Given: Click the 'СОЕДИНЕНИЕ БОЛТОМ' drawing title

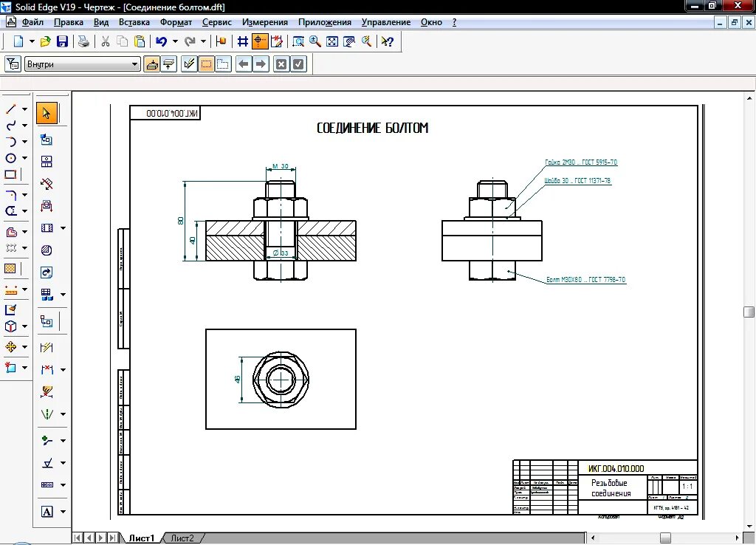Looking at the screenshot, I should tap(372, 128).
